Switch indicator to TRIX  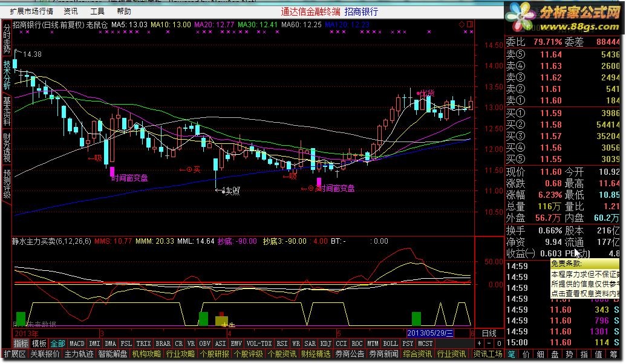point(143,343)
